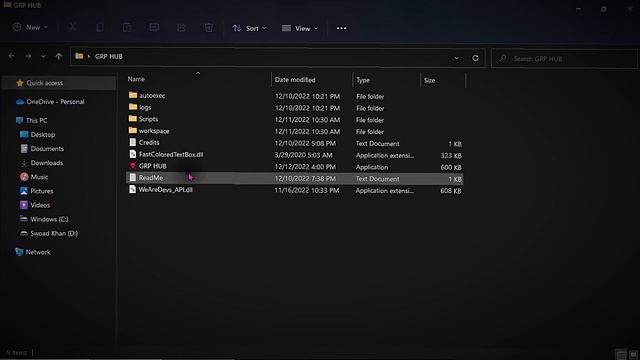Image resolution: width=640 pixels, height=360 pixels.
Task: Refresh the GRP HUB folder view
Action: pyautogui.click(x=475, y=58)
